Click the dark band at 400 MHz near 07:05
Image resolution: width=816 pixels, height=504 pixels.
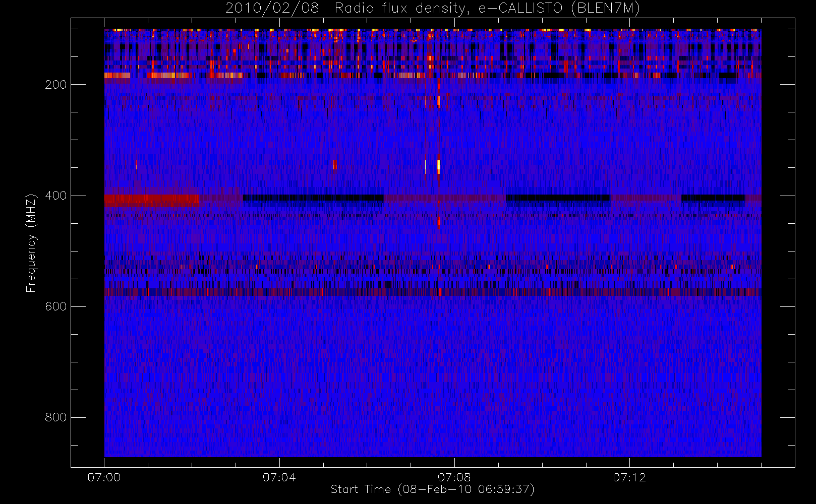coord(313,198)
